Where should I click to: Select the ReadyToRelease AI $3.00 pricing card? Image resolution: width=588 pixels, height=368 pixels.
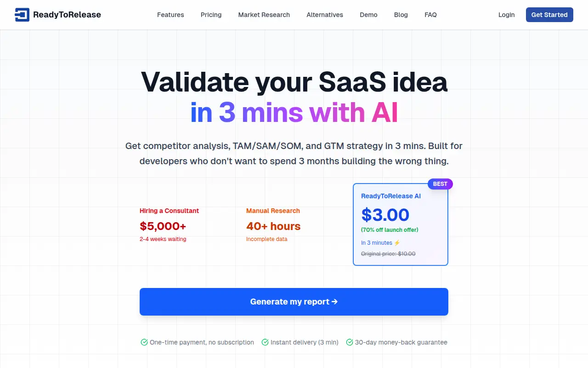tap(401, 224)
